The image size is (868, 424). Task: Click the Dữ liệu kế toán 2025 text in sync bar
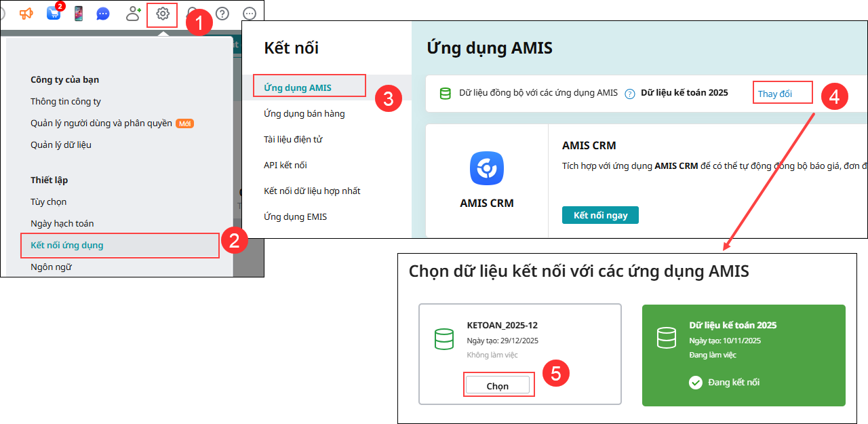pos(684,92)
